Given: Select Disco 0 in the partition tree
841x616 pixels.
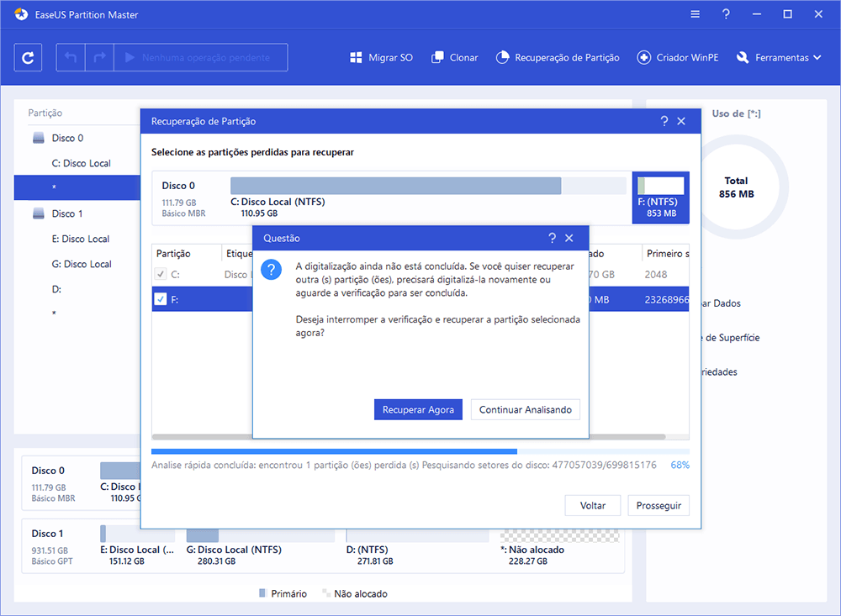Looking at the screenshot, I should pyautogui.click(x=67, y=138).
